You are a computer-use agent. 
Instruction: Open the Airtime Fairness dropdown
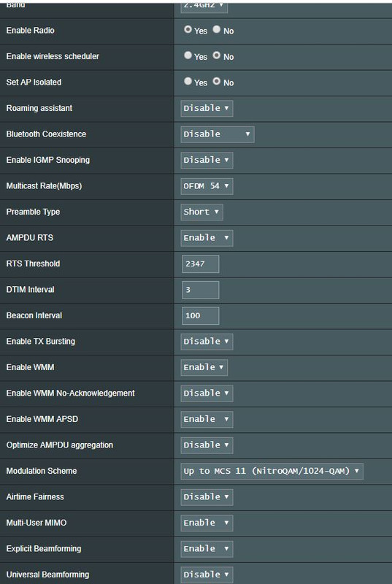click(x=207, y=497)
